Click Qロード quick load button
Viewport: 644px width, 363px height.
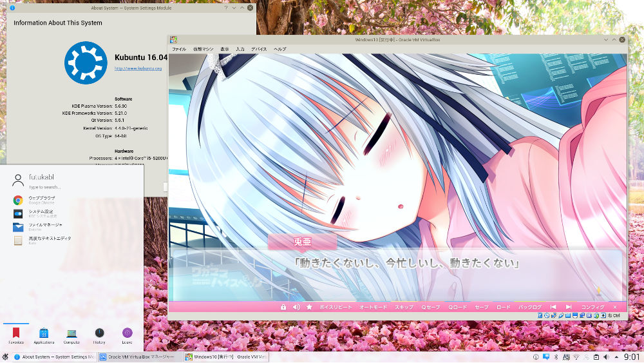pyautogui.click(x=457, y=307)
